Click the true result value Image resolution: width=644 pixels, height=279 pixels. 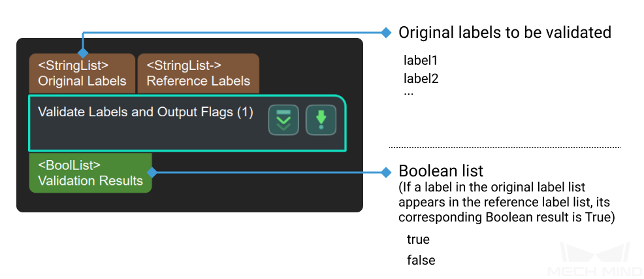(x=418, y=240)
